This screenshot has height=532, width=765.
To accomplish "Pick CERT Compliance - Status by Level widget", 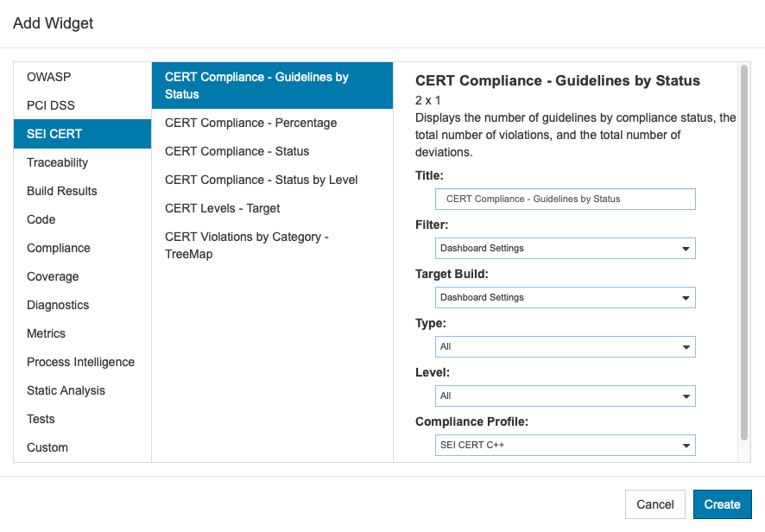I will pos(272,180).
